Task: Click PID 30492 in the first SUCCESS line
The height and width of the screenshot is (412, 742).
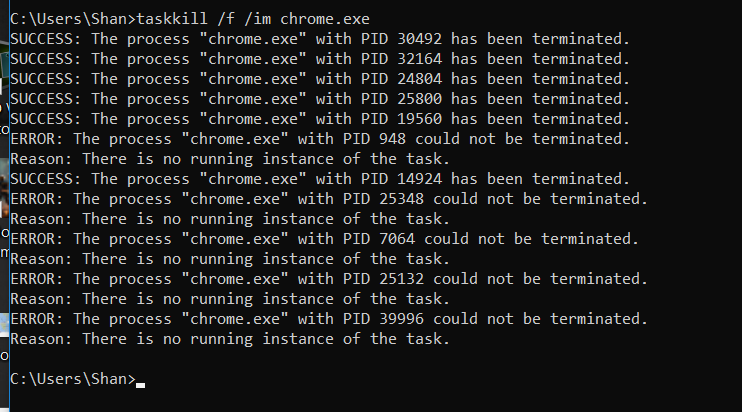Action: 419,39
